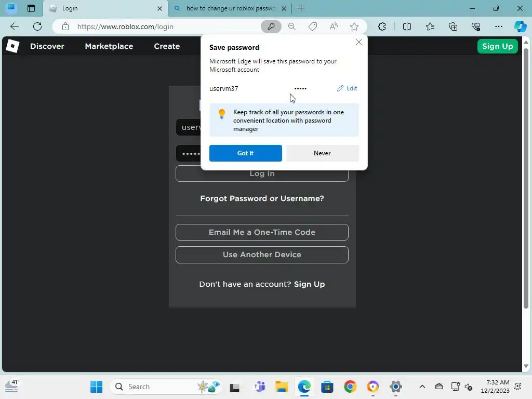Image resolution: width=532 pixels, height=399 pixels.
Task: Open the Norton icon on taskbar
Action: coord(373,387)
